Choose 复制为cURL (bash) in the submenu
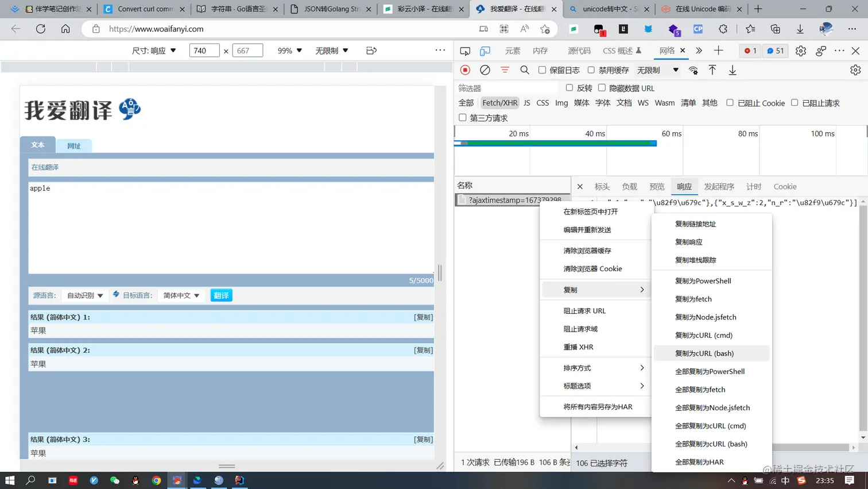 pos(711,353)
